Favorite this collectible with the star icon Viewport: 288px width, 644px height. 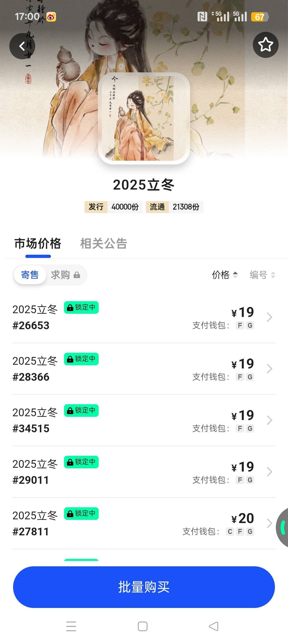(x=265, y=45)
